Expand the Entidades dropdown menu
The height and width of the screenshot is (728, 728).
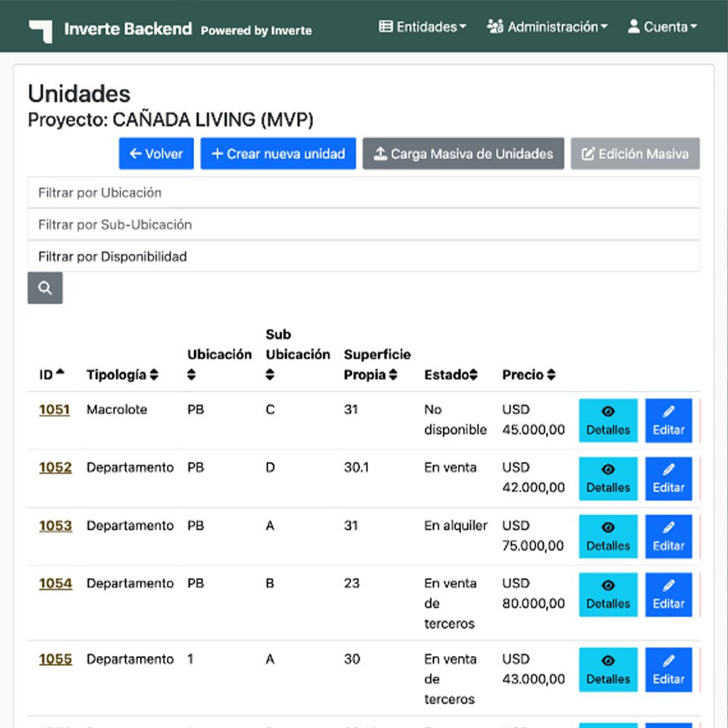(422, 27)
